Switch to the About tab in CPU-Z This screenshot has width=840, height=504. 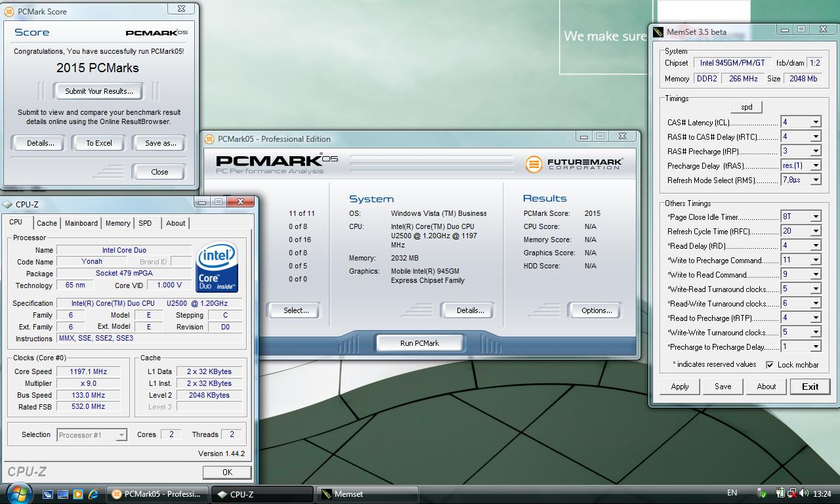[x=175, y=223]
